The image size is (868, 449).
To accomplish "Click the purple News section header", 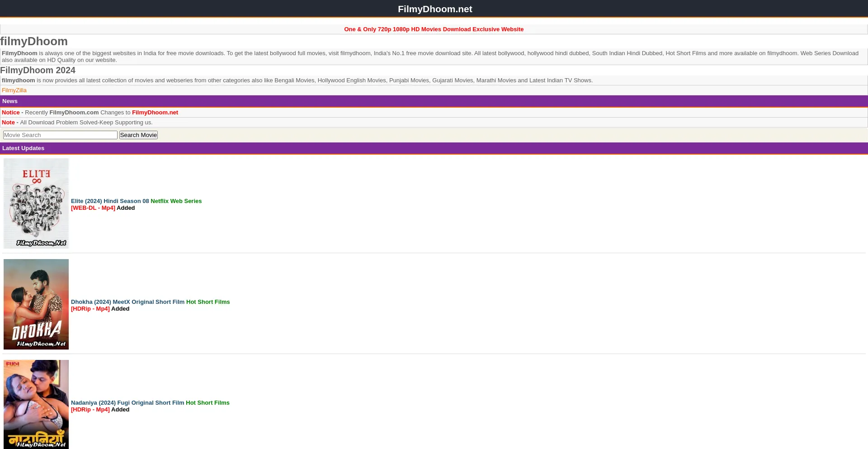I will tap(10, 101).
